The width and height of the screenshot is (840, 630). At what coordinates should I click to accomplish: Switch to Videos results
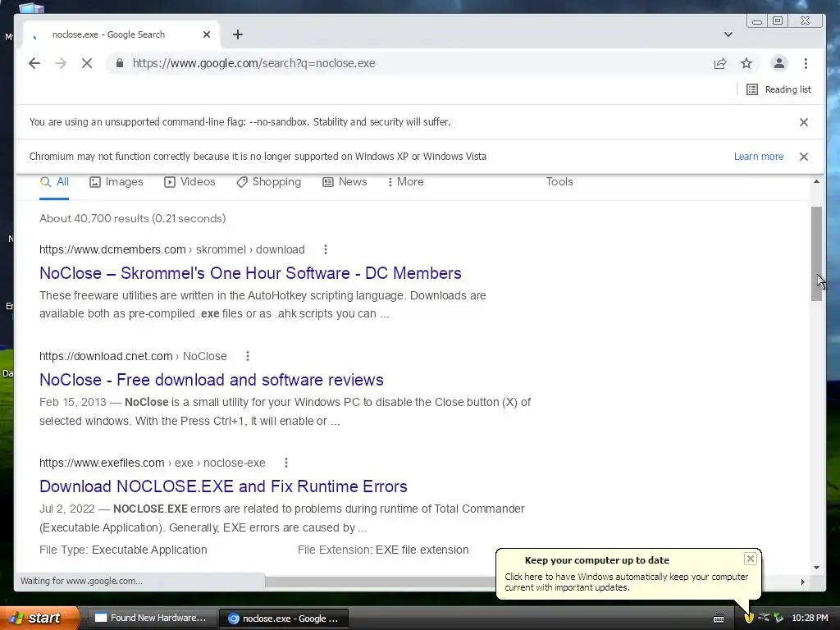point(189,182)
